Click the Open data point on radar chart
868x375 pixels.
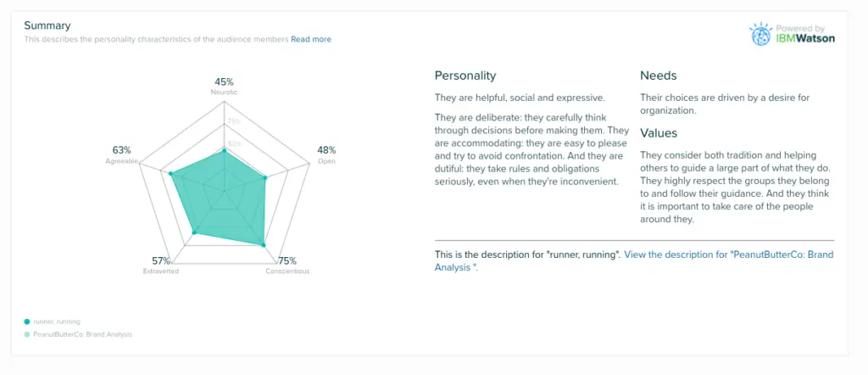coord(266,178)
